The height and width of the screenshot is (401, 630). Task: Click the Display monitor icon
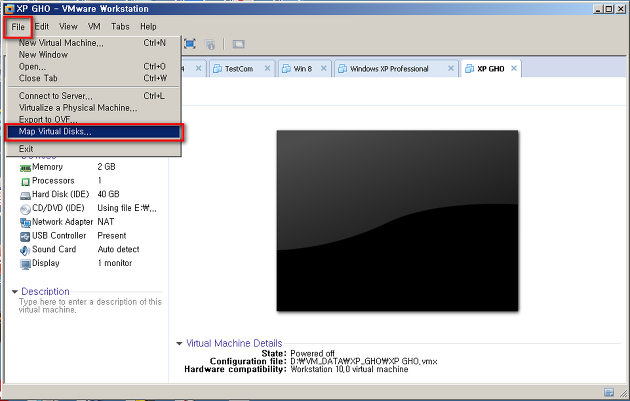coord(25,264)
